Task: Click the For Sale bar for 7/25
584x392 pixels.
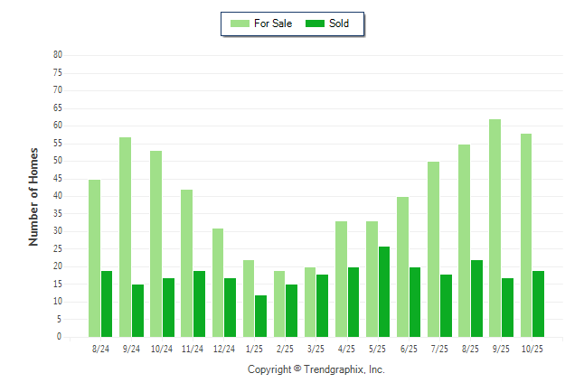Action: 434,249
